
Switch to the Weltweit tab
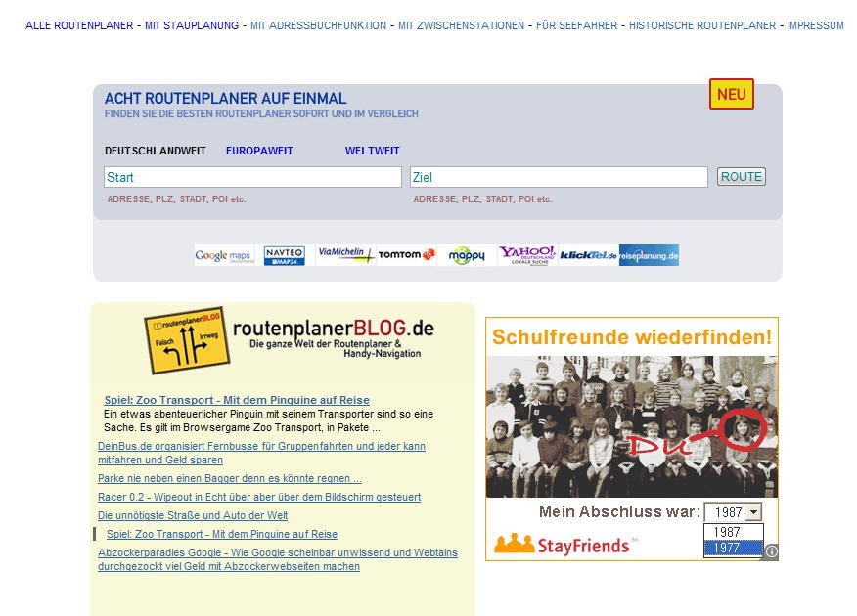coord(372,151)
